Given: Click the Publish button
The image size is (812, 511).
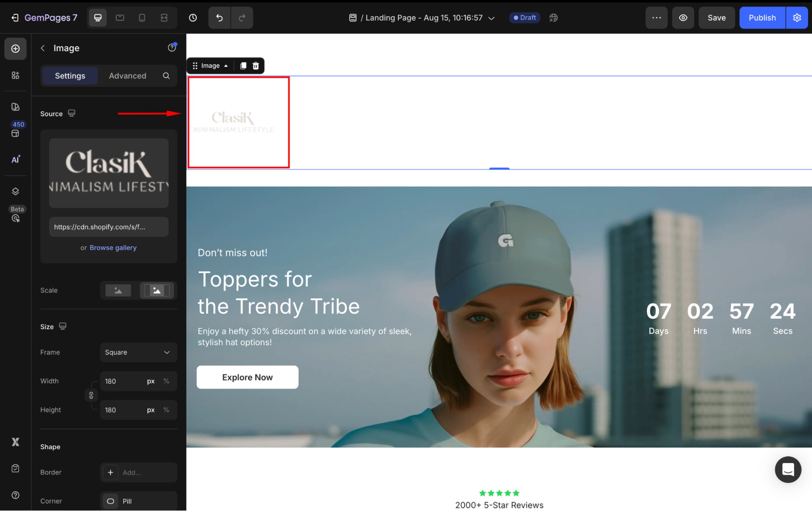Looking at the screenshot, I should coord(762,18).
